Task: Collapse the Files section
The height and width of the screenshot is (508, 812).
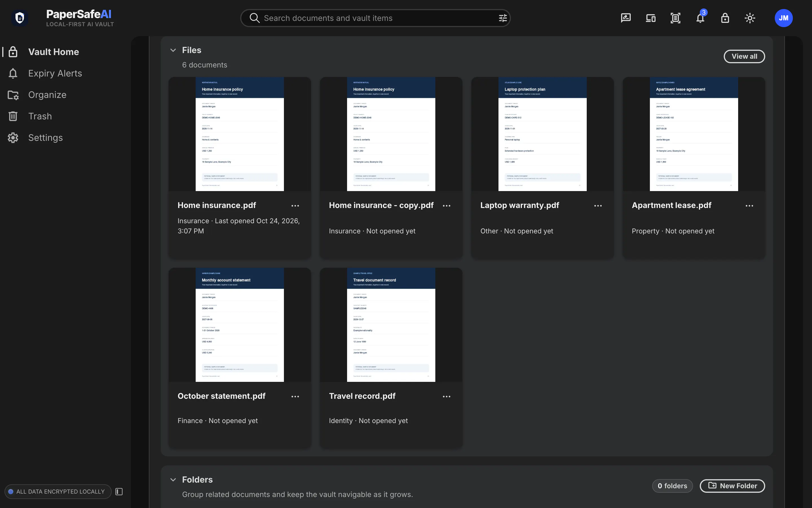Action: point(173,51)
